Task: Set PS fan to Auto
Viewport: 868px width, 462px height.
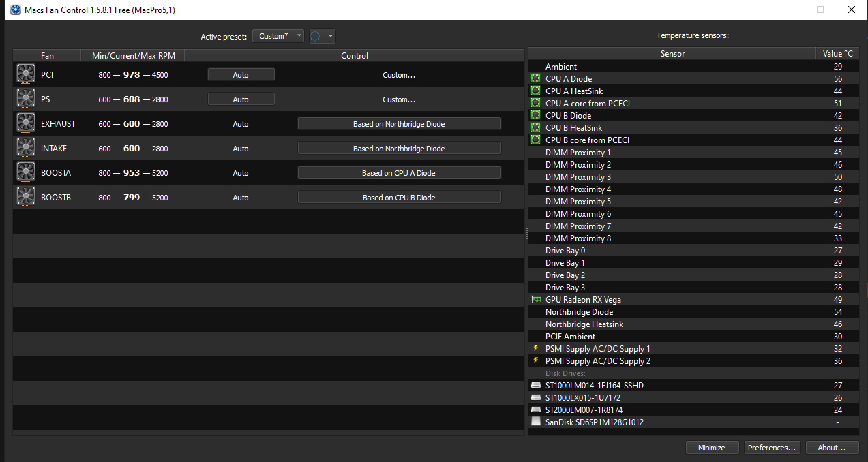Action: [x=241, y=99]
